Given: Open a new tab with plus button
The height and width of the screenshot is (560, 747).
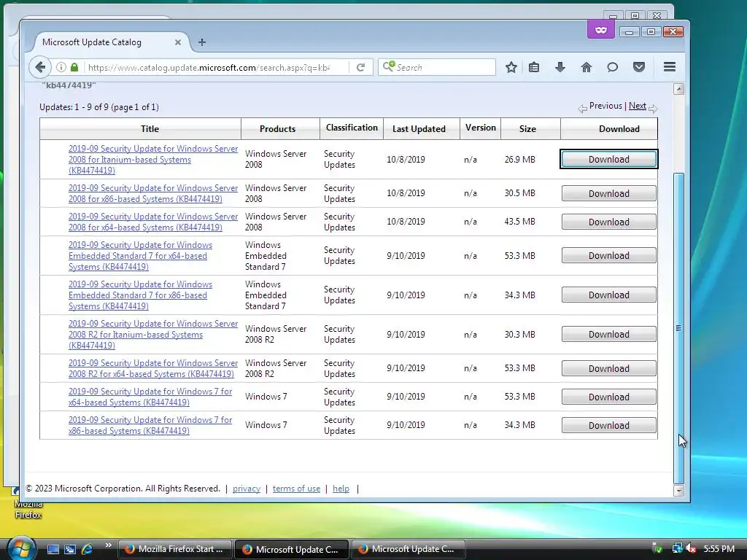Looking at the screenshot, I should pyautogui.click(x=202, y=42).
